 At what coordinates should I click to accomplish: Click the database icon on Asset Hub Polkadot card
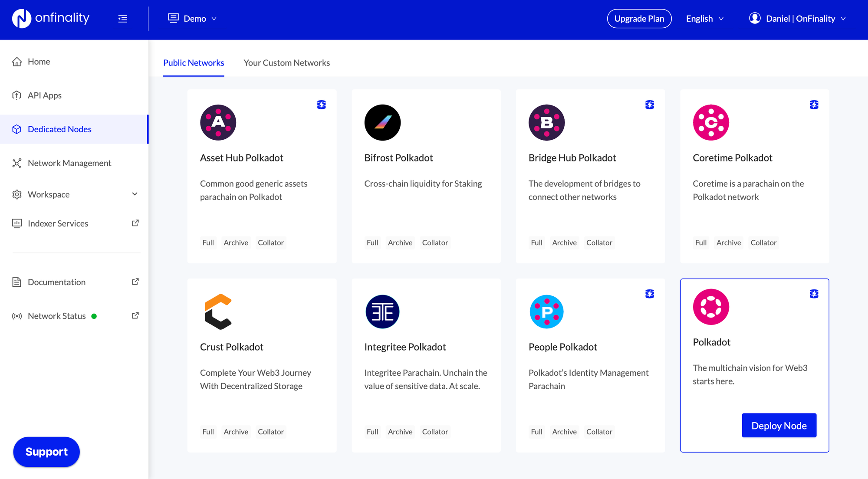(321, 105)
